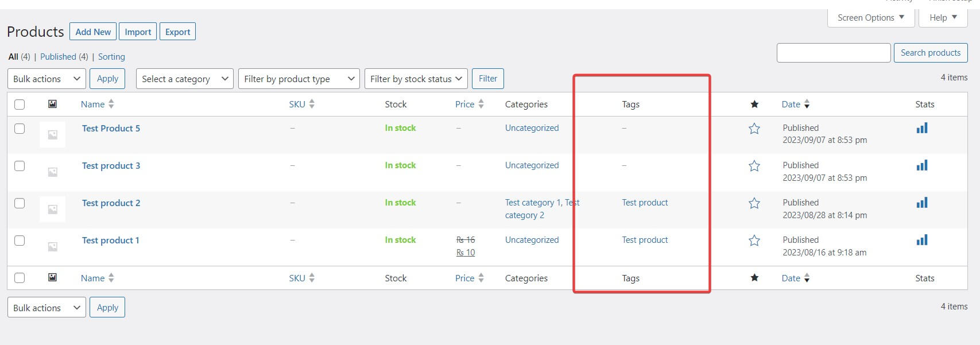This screenshot has width=980, height=345.
Task: Click Uncategorized category of Test Product 5
Action: [x=532, y=128]
